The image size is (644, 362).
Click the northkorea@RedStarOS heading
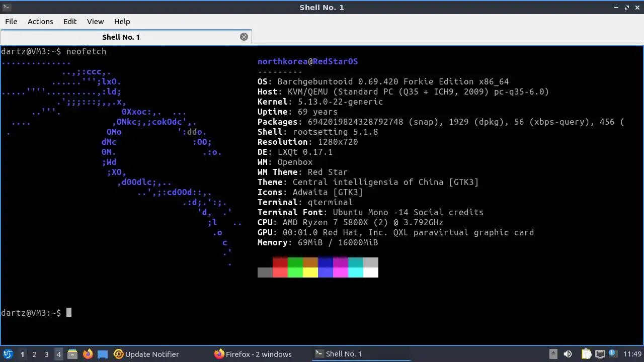point(308,61)
